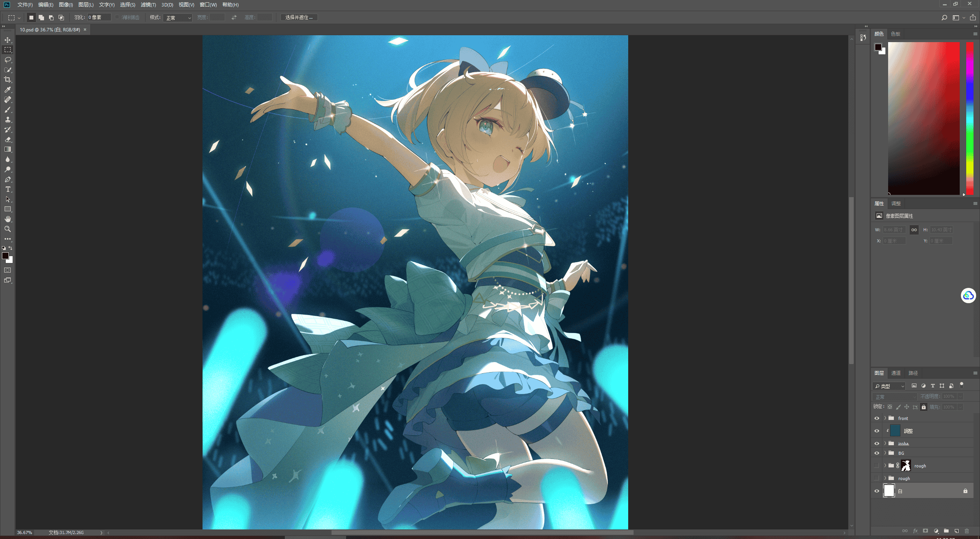
Task: Open the 样式 style dropdown
Action: 178,18
